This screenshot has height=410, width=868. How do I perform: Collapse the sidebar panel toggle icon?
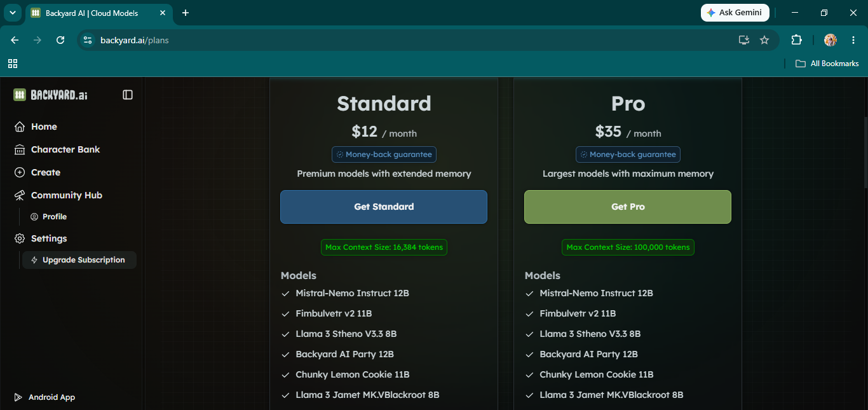[x=128, y=95]
